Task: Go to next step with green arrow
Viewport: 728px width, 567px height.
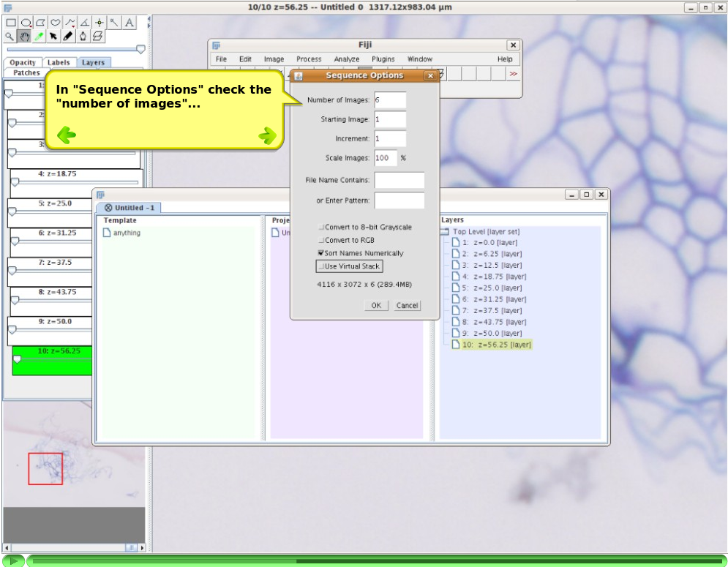Action: 267,135
